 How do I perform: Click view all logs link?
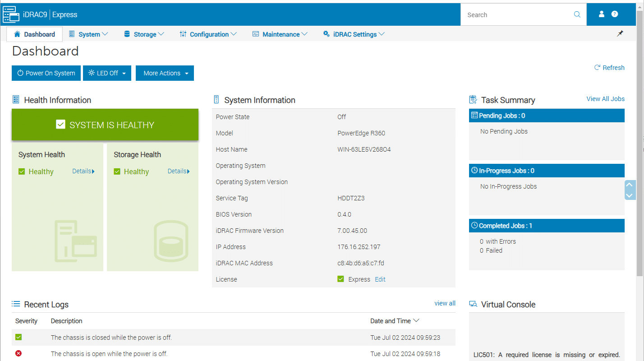(445, 303)
